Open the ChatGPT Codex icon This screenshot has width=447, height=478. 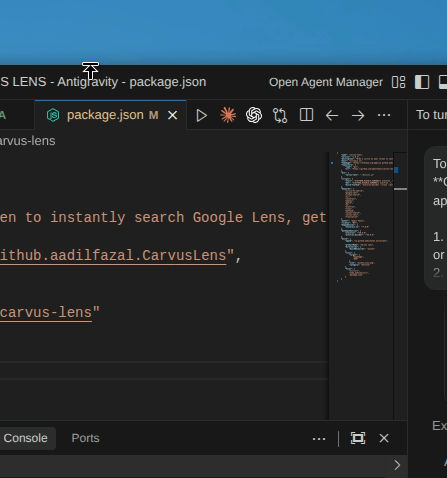(254, 115)
